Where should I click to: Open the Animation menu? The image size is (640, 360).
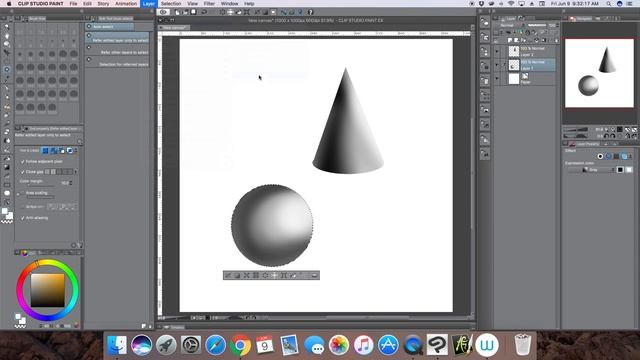[x=126, y=4]
